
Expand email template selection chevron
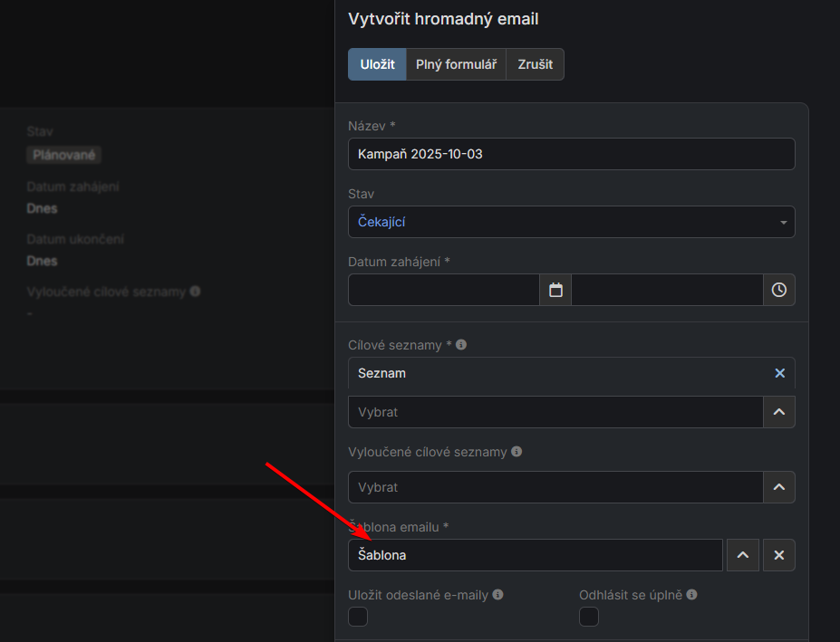click(x=742, y=555)
